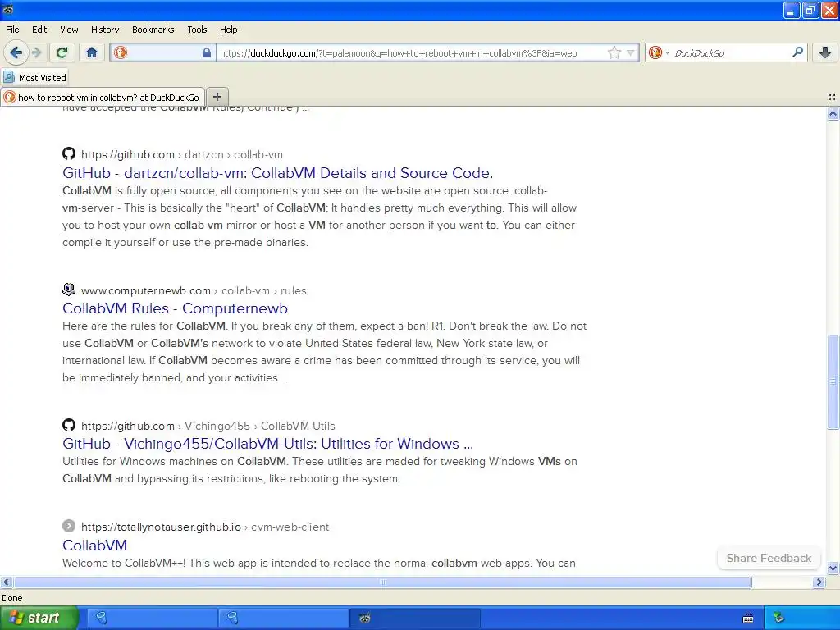The height and width of the screenshot is (630, 840).
Task: Click the Forward navigation arrow
Action: [x=36, y=52]
